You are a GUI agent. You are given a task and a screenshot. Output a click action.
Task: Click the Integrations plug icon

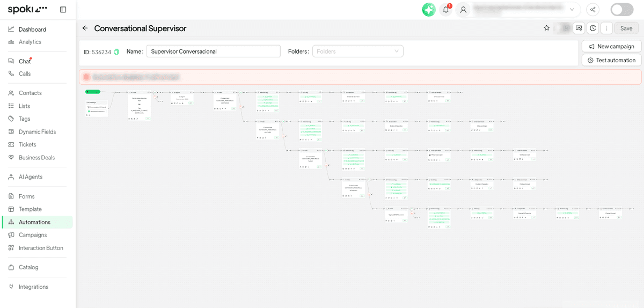point(11,287)
